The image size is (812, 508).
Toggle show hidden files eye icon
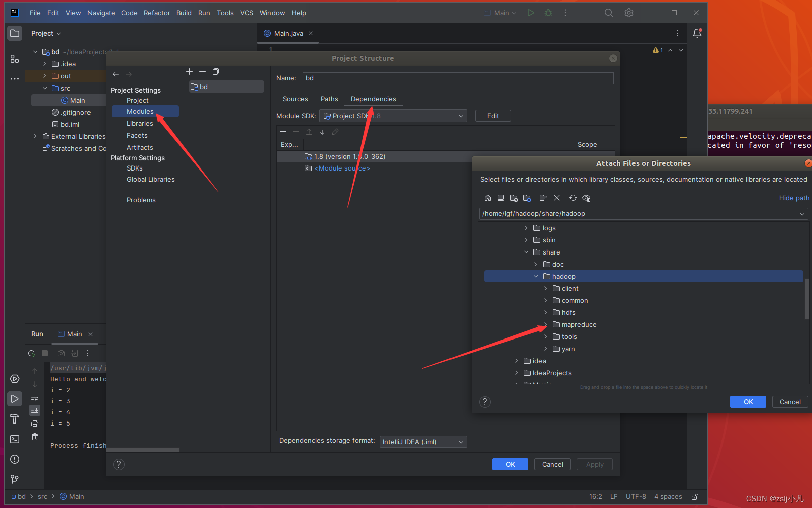tap(586, 198)
